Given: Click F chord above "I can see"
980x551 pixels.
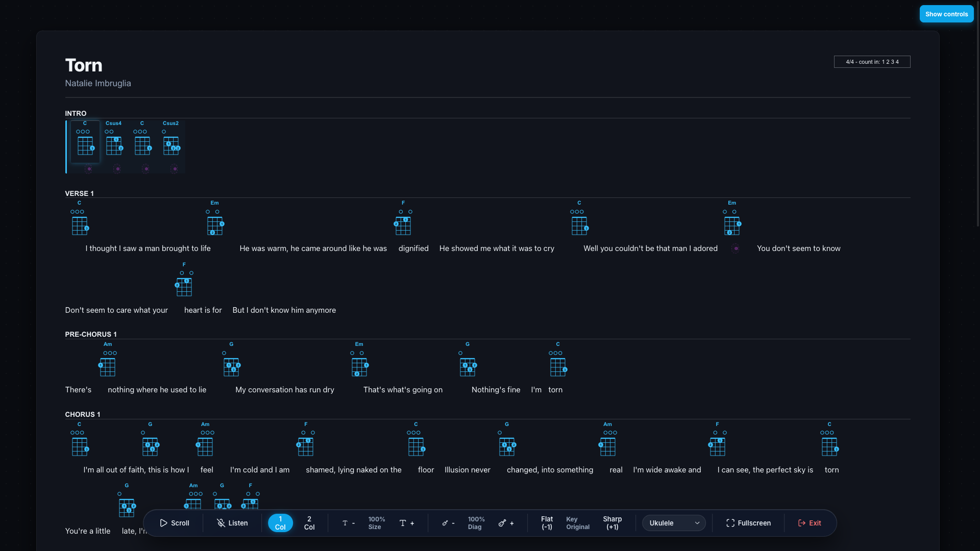Looking at the screenshot, I should click(717, 440).
